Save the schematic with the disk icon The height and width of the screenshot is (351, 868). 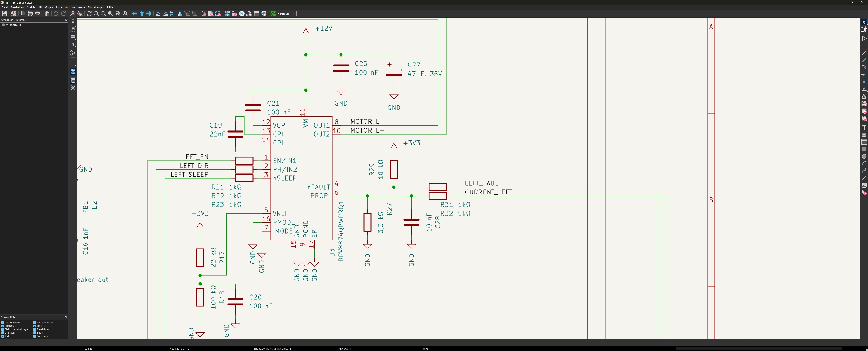[4, 14]
